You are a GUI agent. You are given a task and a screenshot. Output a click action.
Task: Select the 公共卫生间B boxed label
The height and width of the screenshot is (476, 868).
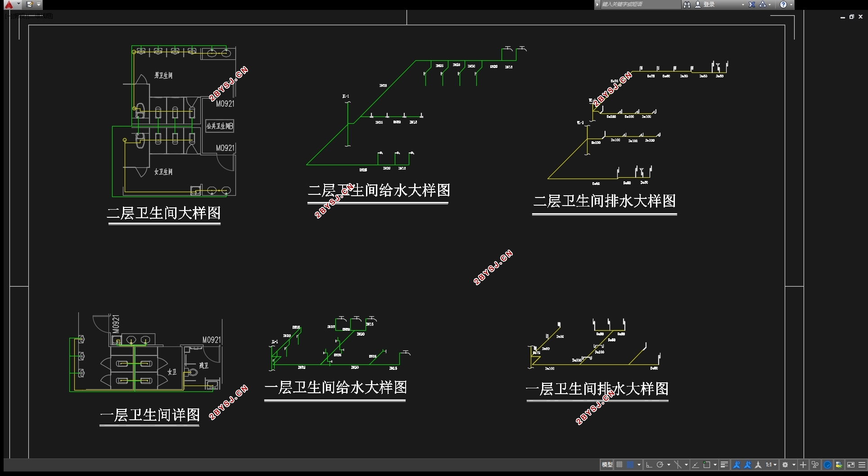click(220, 126)
